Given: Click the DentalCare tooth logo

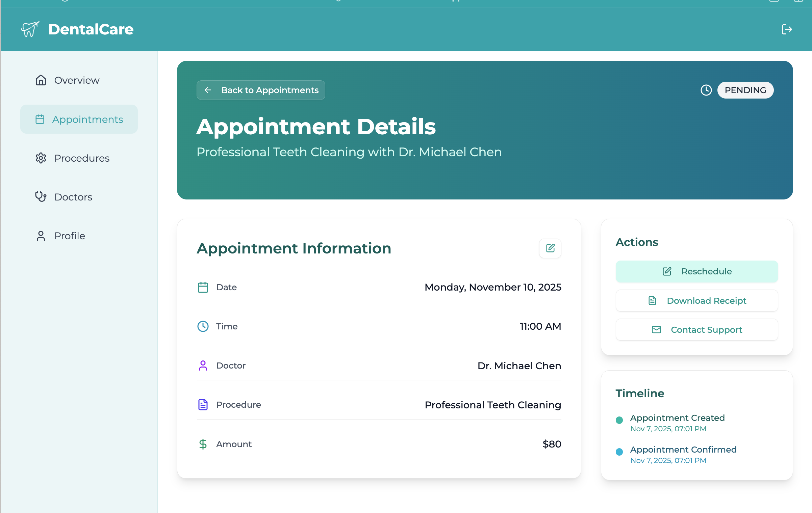Looking at the screenshot, I should [x=30, y=29].
